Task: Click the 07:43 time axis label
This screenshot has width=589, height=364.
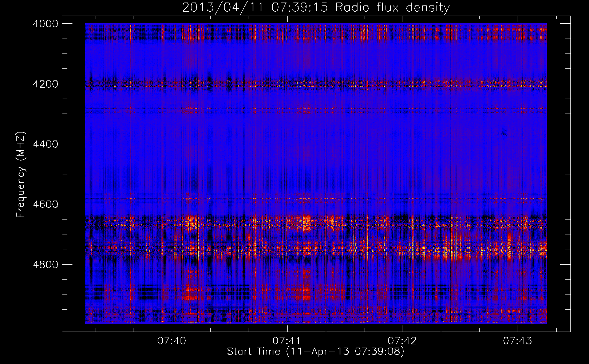Action: coord(517,341)
